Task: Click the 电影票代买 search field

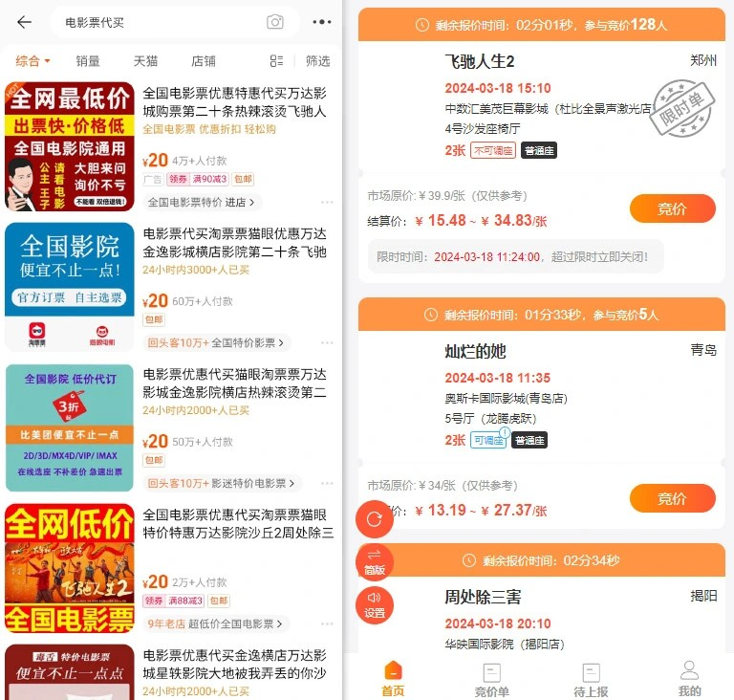Action: pyautogui.click(x=160, y=22)
